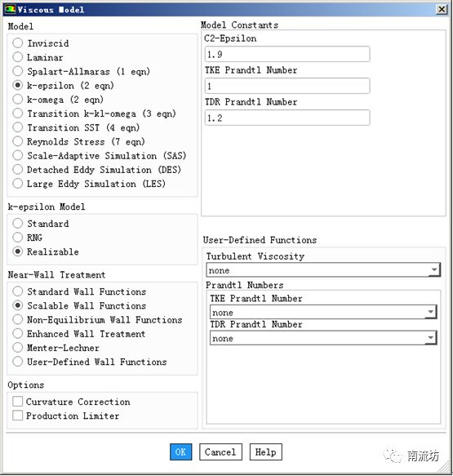Select Transition SST (4 eqn) model

(18, 127)
